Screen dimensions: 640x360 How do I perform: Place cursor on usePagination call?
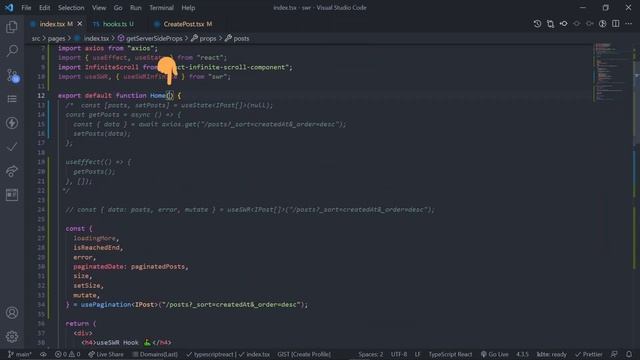[x=106, y=304]
